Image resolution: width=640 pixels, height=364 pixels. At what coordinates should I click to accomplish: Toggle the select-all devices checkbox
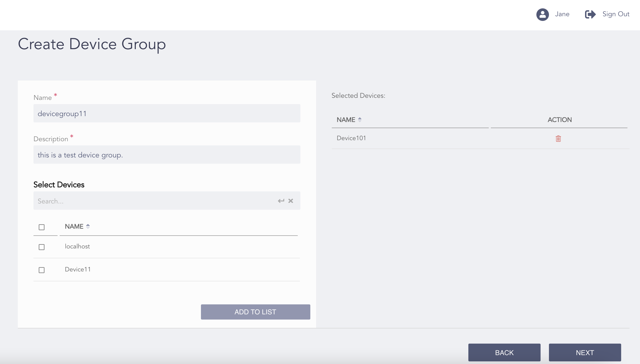click(42, 227)
